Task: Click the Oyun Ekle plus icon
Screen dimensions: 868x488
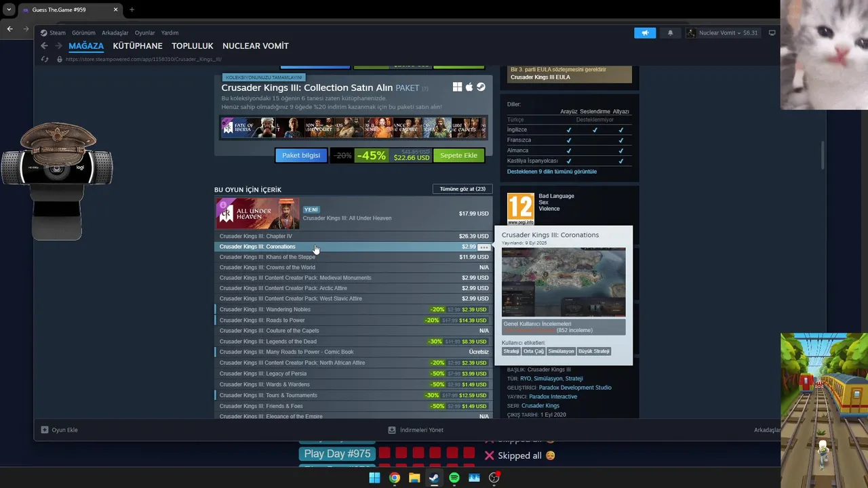Action: (x=45, y=430)
